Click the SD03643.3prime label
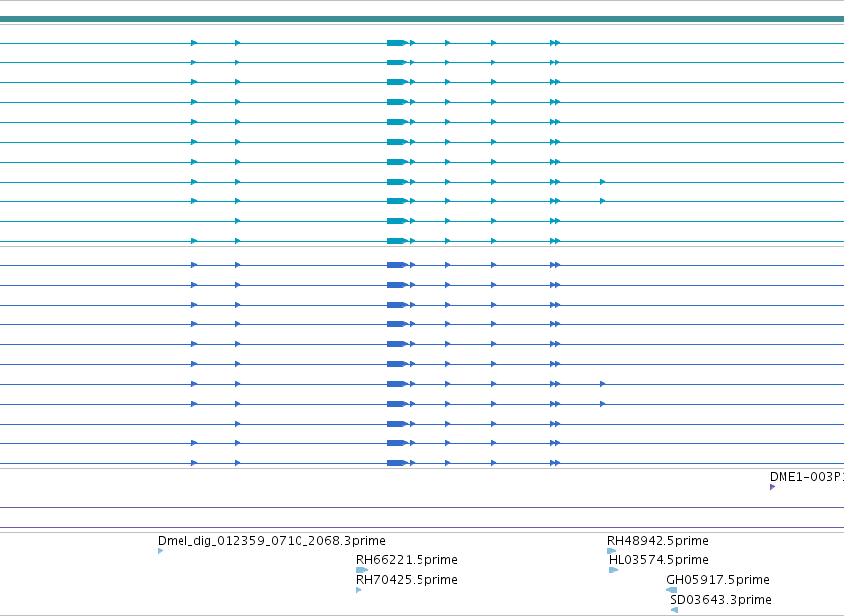The width and height of the screenshot is (844, 616). click(721, 600)
